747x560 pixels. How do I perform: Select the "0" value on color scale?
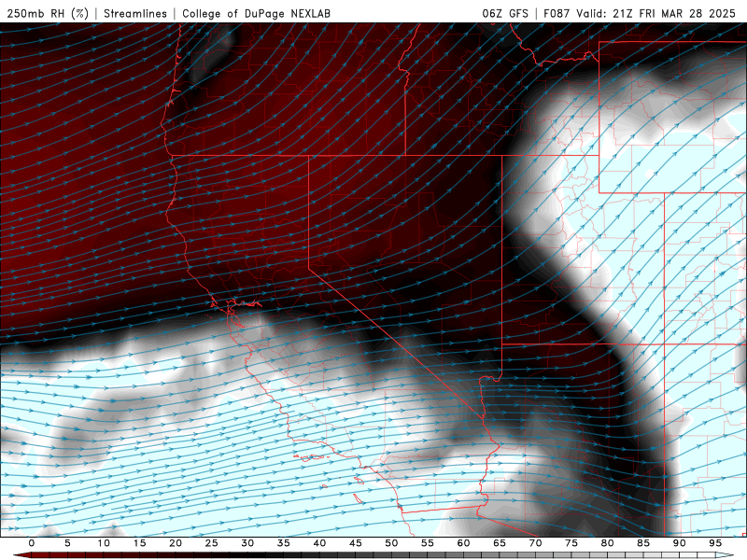(x=32, y=543)
